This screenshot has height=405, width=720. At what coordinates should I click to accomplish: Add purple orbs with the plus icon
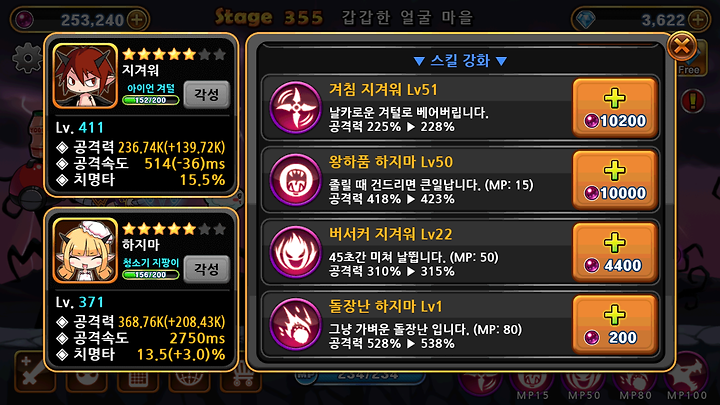[137, 20]
